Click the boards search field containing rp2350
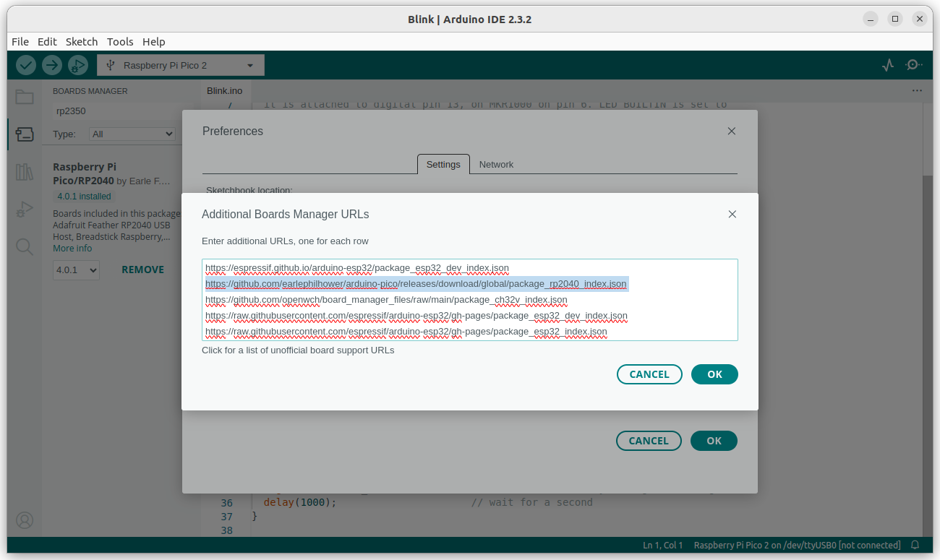 tap(116, 111)
